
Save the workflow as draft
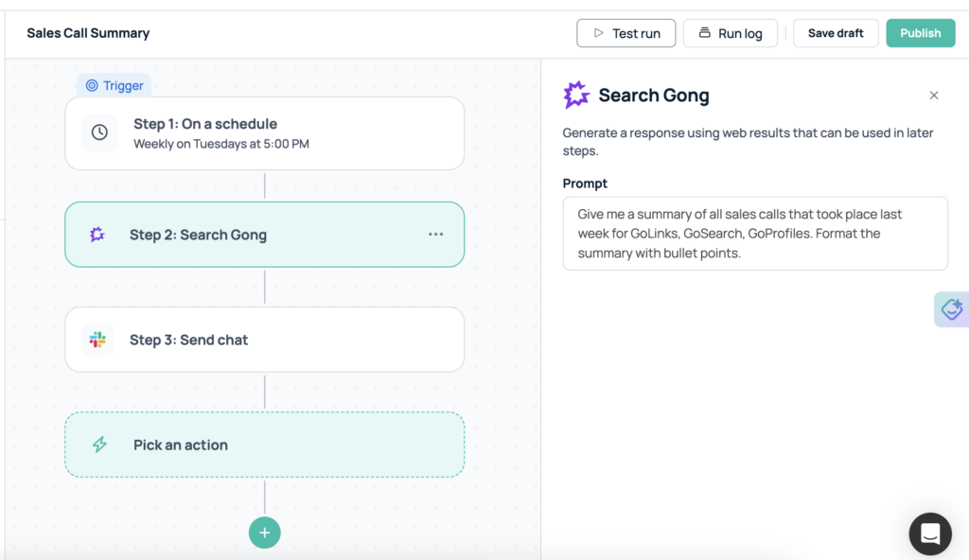point(836,33)
